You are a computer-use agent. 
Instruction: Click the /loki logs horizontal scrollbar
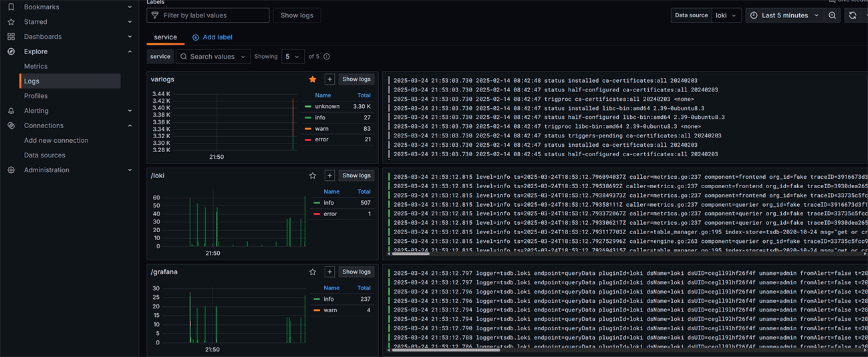pyautogui.click(x=410, y=254)
